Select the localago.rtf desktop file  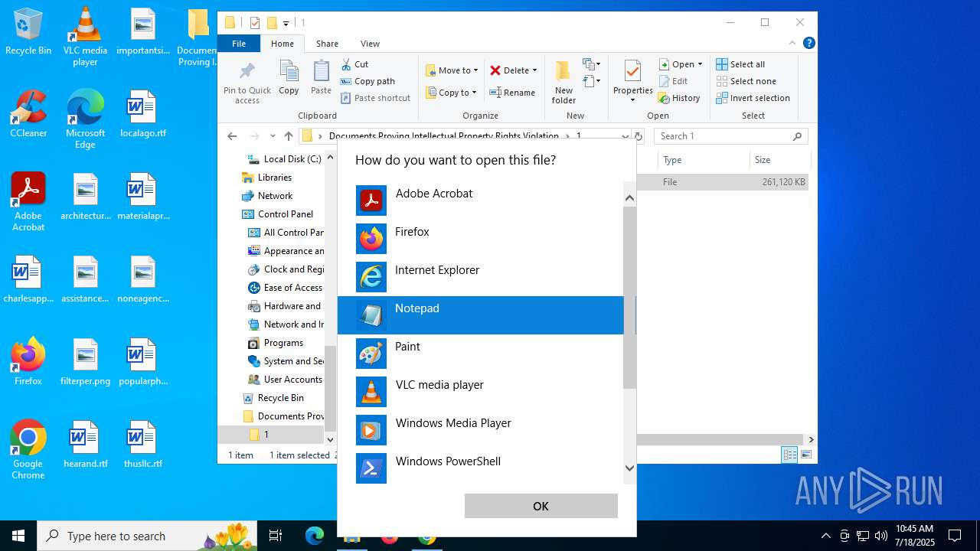[x=143, y=114]
